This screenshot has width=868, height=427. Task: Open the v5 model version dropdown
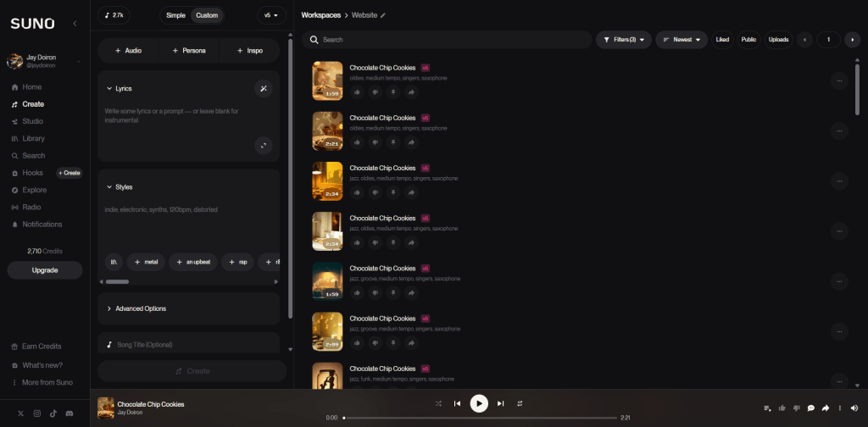pos(271,15)
